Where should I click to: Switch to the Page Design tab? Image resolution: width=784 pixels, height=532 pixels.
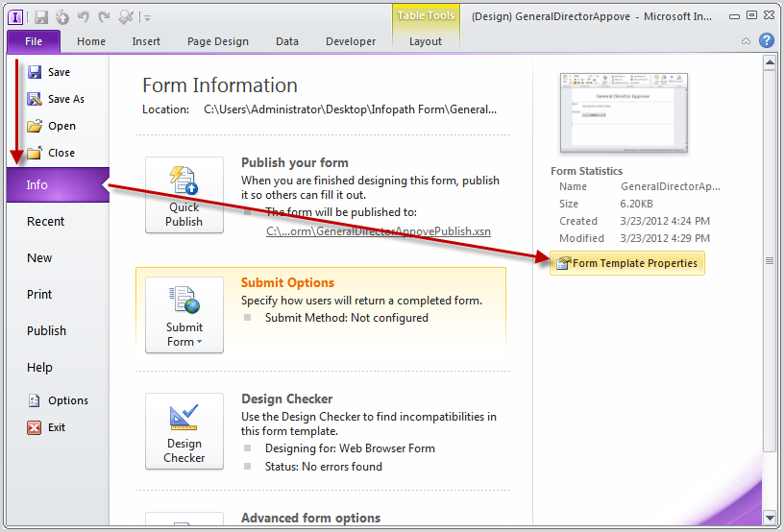217,41
